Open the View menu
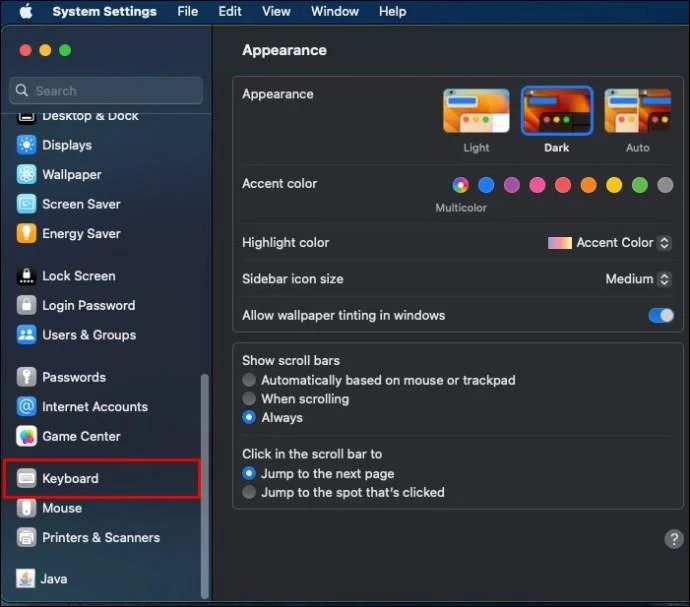690x607 pixels. click(x=276, y=11)
